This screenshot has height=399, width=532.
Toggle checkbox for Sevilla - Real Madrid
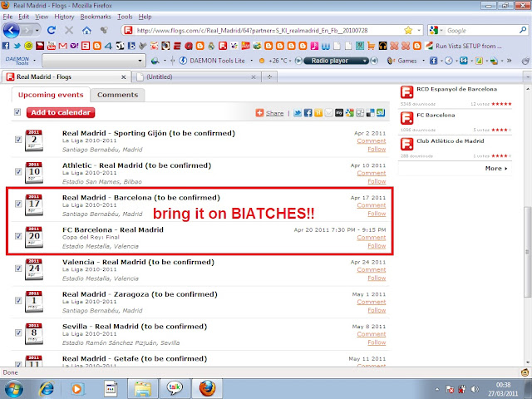coord(18,332)
